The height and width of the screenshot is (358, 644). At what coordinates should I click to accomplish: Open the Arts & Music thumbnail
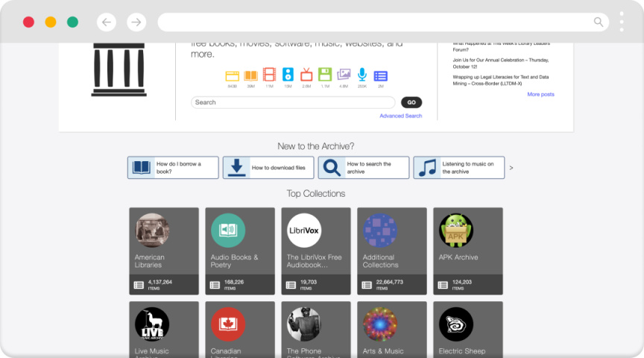380,324
